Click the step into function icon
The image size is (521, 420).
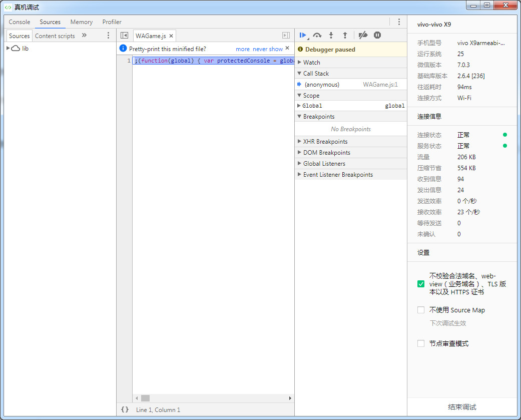(331, 35)
